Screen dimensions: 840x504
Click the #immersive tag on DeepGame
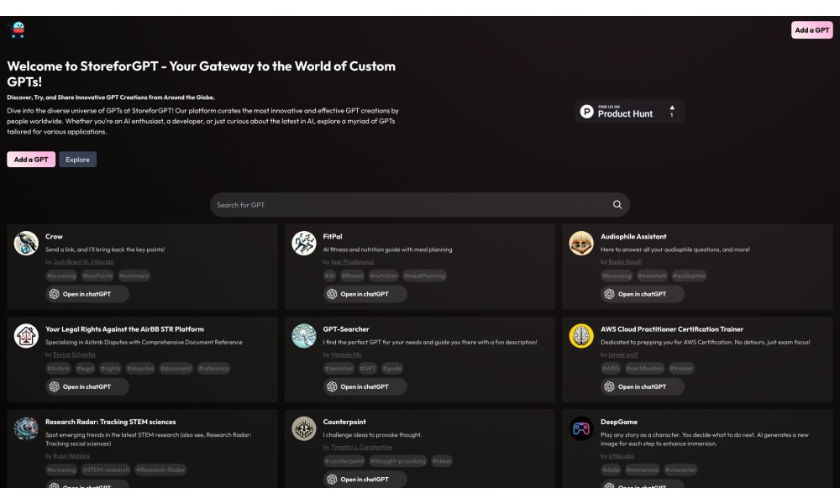point(642,470)
